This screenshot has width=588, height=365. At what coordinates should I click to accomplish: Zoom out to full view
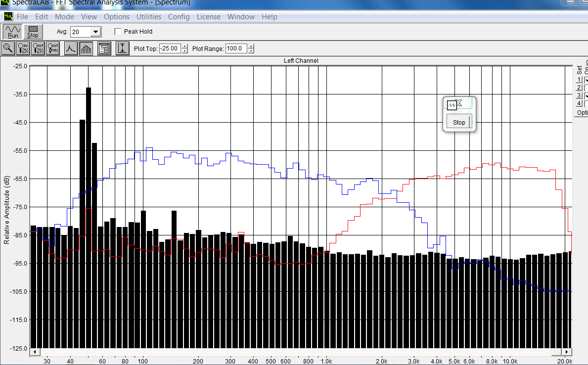(x=53, y=48)
